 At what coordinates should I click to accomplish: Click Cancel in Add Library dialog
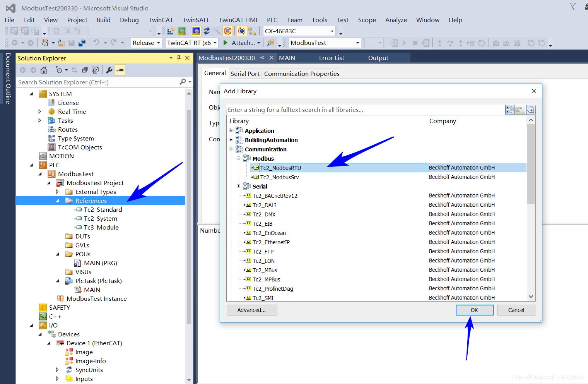pyautogui.click(x=516, y=310)
